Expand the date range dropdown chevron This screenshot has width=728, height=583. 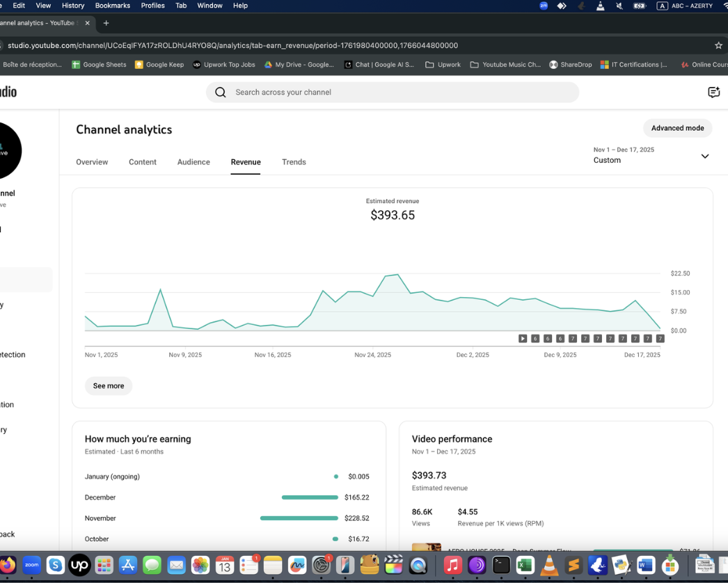704,156
